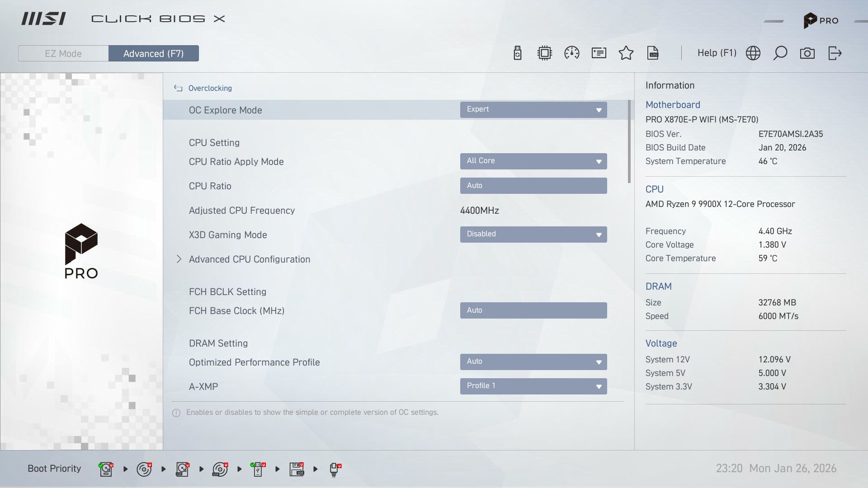Image resolution: width=868 pixels, height=488 pixels.
Task: Click the exit door arrow icon
Action: (x=835, y=53)
